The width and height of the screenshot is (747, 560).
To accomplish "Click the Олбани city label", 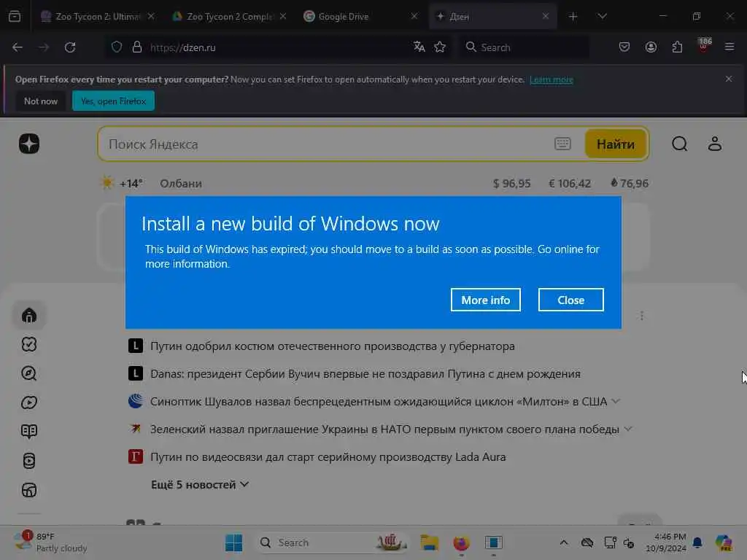I will pyautogui.click(x=181, y=183).
